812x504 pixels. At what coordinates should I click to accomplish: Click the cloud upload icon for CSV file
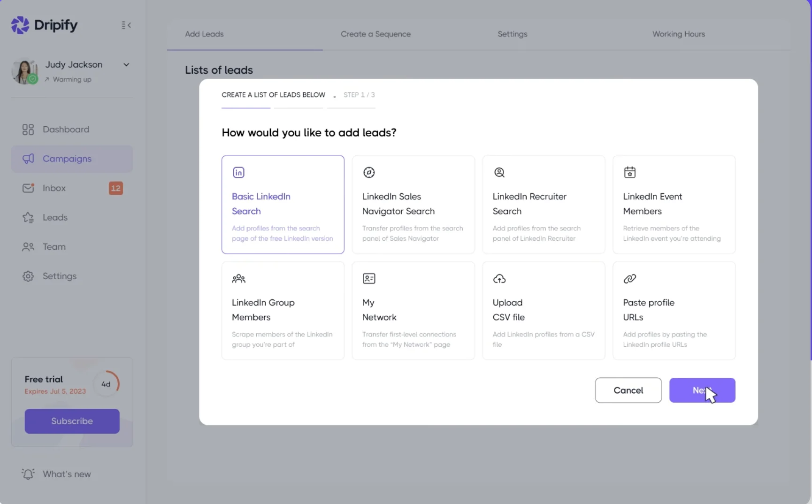click(499, 279)
